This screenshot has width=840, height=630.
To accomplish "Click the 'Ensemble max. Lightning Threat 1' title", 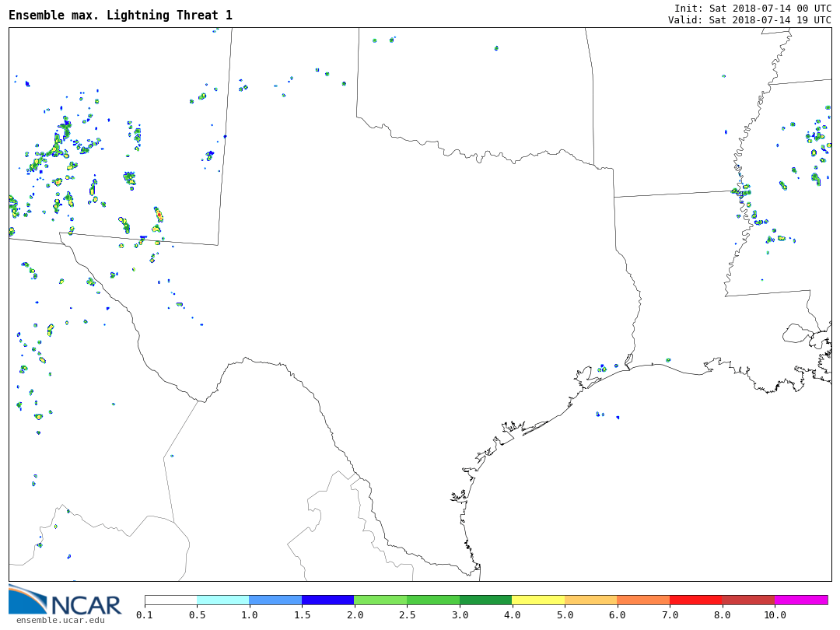I will pyautogui.click(x=121, y=15).
